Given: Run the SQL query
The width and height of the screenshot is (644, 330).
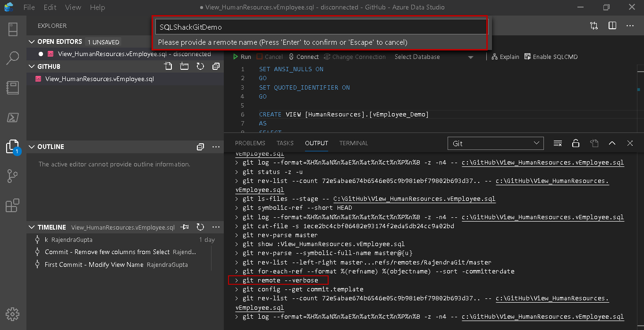Looking at the screenshot, I should [x=242, y=57].
